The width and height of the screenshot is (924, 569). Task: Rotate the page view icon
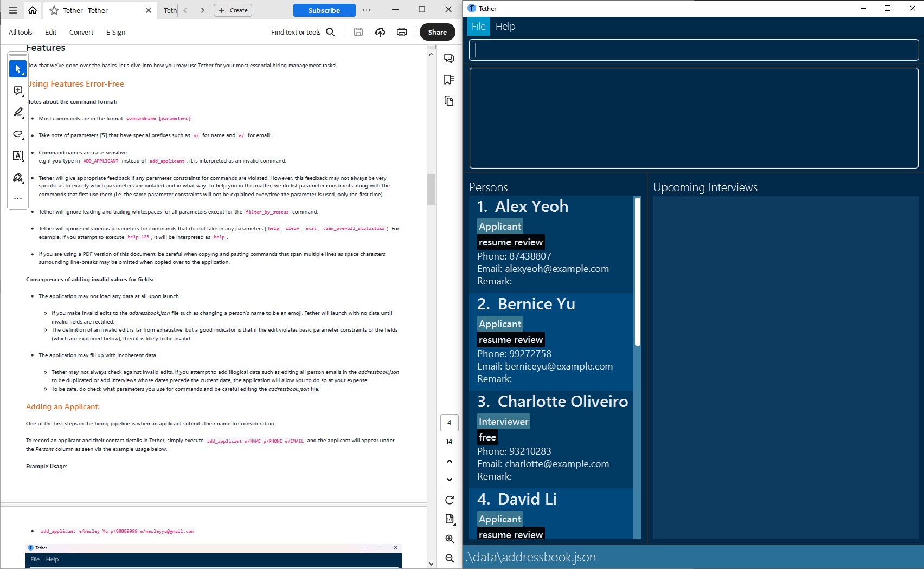(x=449, y=500)
